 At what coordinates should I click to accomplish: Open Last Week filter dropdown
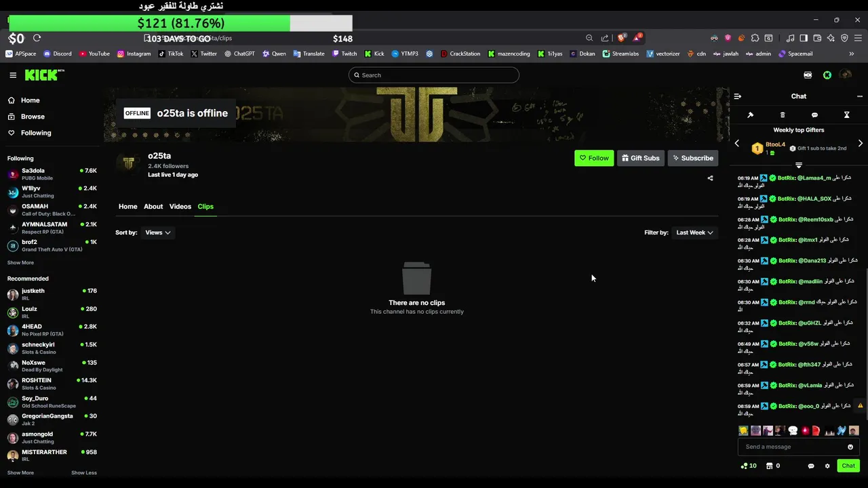(694, 232)
